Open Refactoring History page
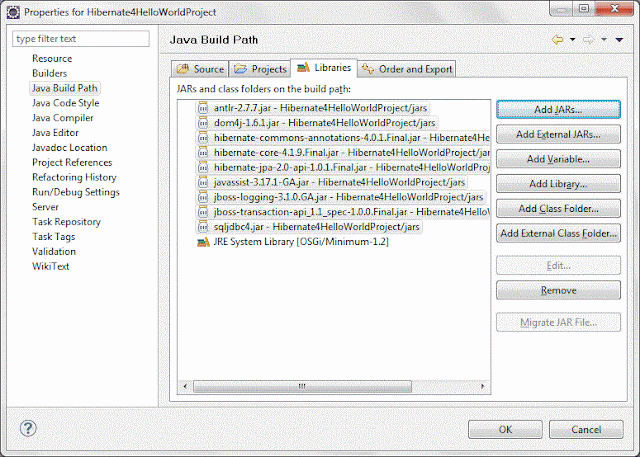The image size is (640, 457). coord(74,177)
